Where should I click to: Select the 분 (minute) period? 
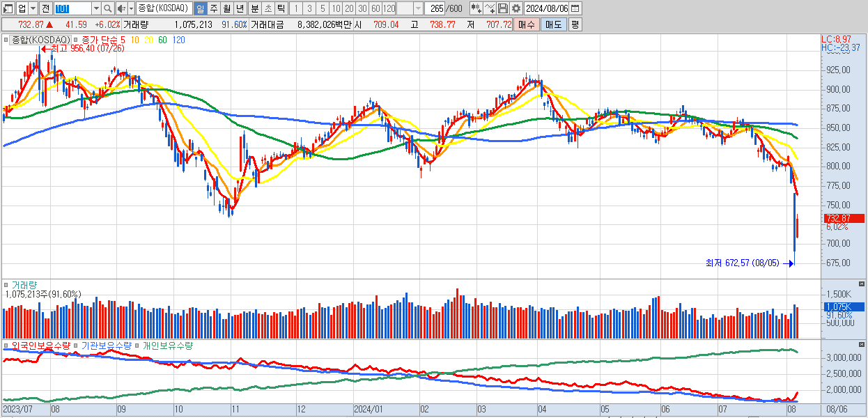coord(254,8)
